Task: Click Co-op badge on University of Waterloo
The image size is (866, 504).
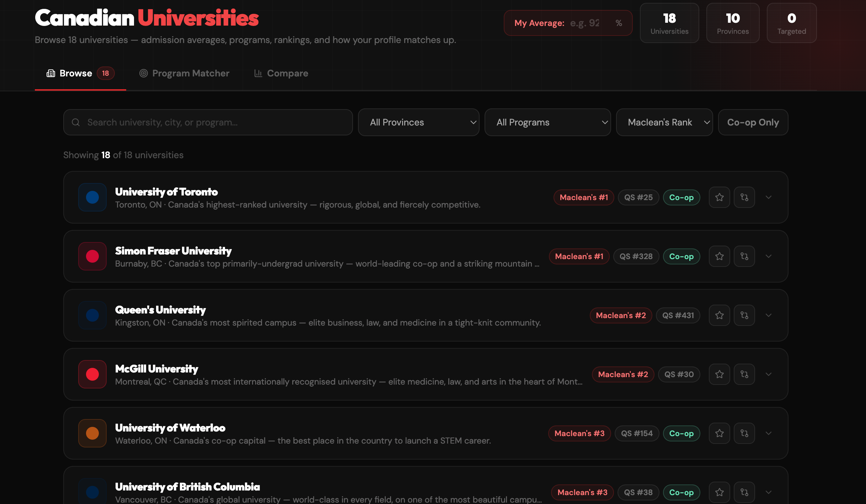Action: (681, 433)
